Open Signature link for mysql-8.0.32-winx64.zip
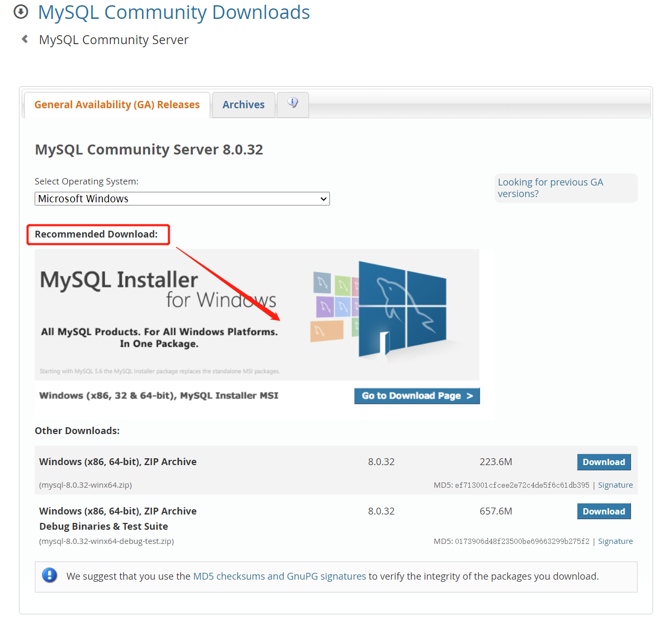 [615, 485]
